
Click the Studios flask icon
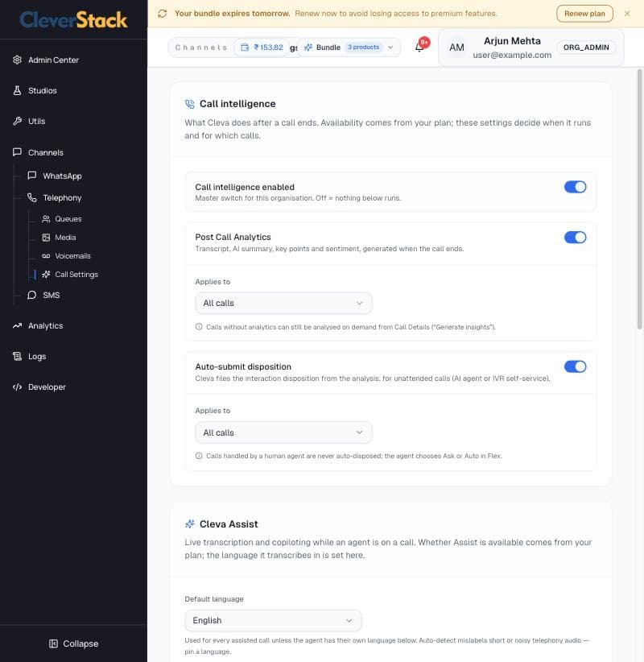coord(17,90)
